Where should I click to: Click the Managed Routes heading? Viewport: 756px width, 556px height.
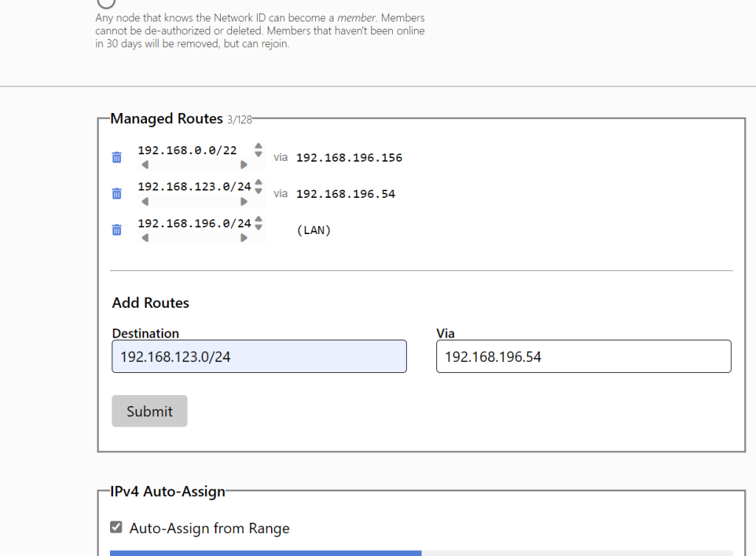coord(166,119)
